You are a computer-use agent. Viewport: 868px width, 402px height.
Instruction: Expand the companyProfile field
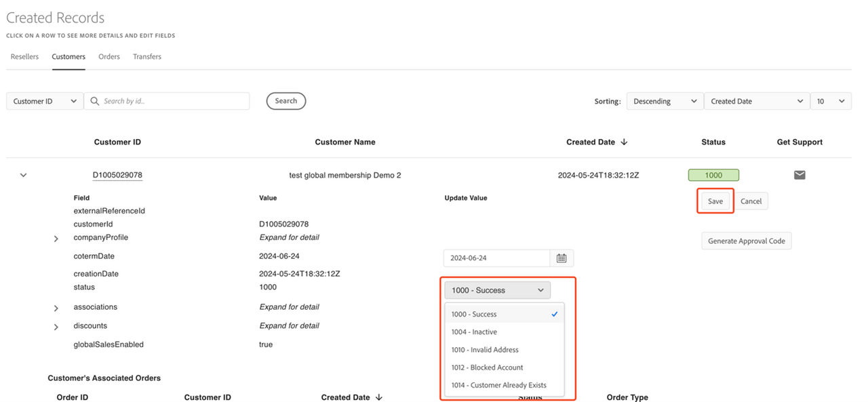[x=56, y=239]
